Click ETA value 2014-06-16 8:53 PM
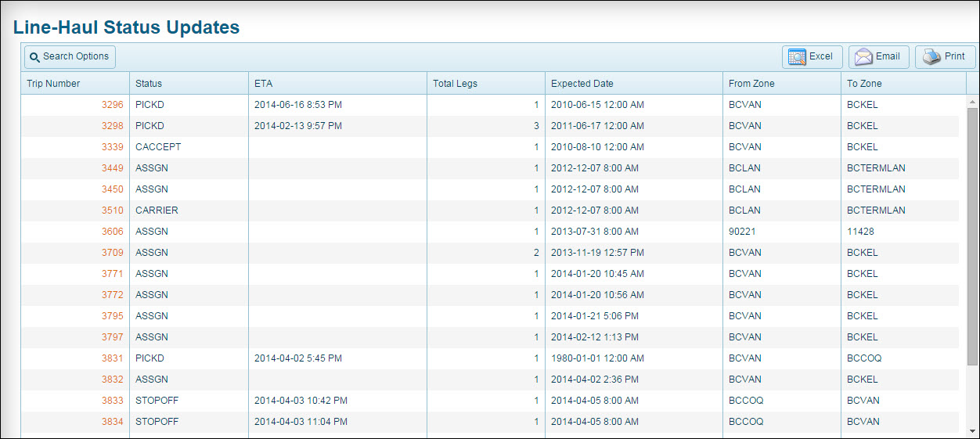Viewport: 980px width, 439px height. (298, 105)
